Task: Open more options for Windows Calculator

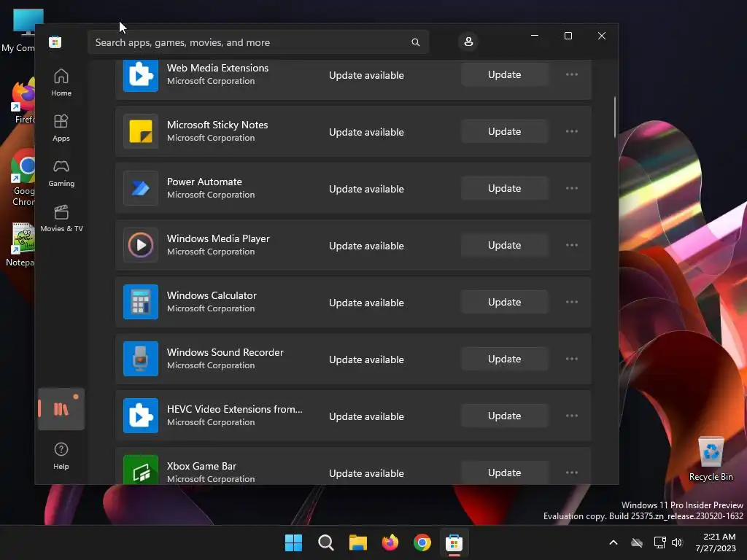Action: [572, 302]
